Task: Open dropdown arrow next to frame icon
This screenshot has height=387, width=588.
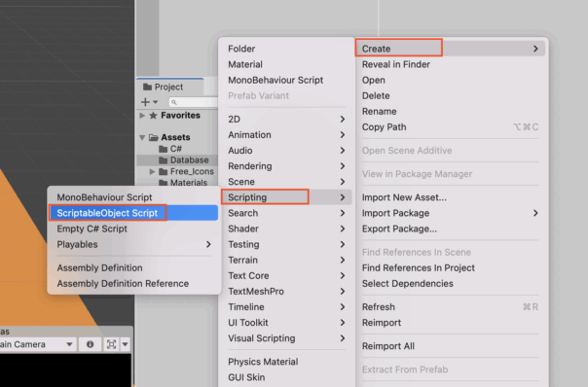Action: click(126, 344)
